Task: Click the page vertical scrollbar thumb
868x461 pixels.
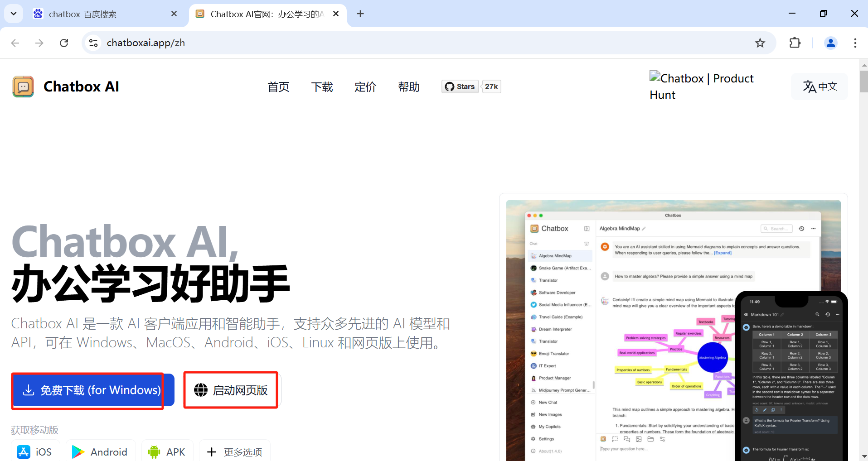Action: click(x=864, y=81)
